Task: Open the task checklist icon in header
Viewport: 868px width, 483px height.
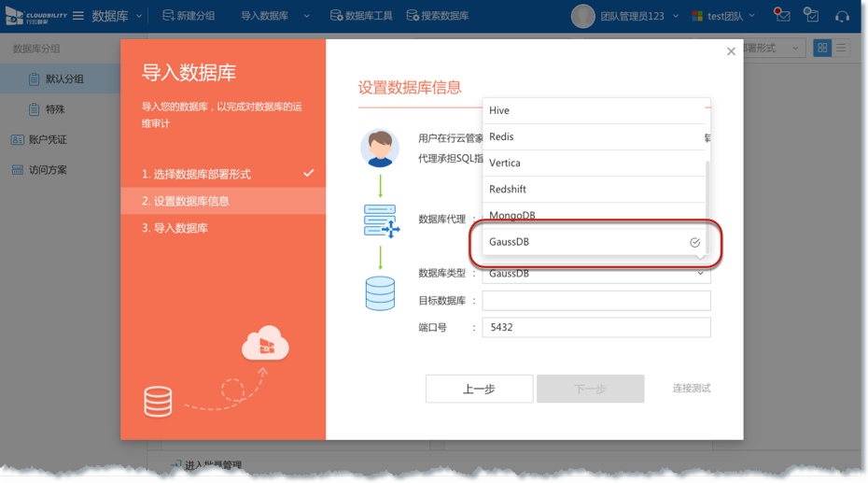Action: click(811, 16)
